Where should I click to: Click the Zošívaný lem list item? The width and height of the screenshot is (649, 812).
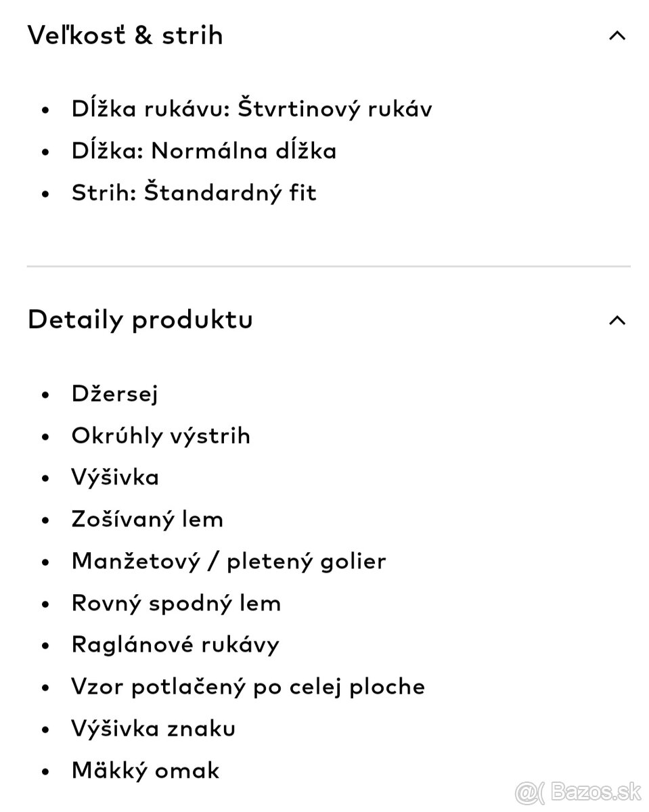click(x=147, y=519)
